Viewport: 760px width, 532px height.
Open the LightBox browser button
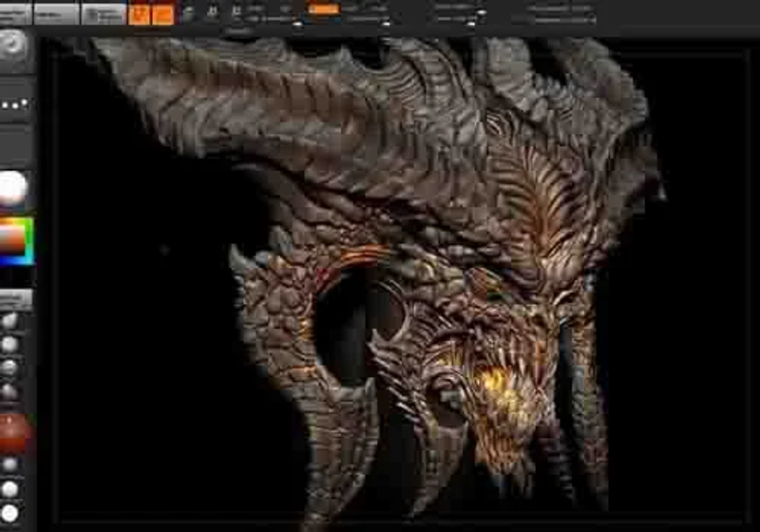point(57,14)
